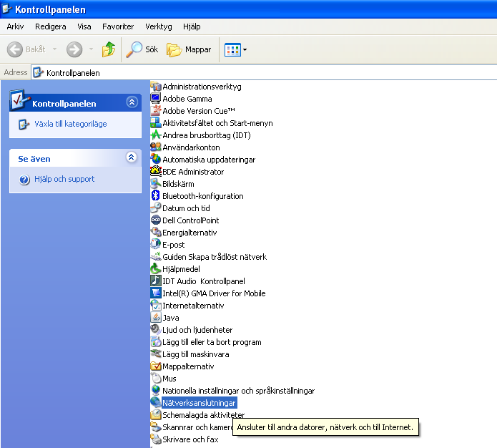Select the text 'Energialternativ'

[x=190, y=233]
